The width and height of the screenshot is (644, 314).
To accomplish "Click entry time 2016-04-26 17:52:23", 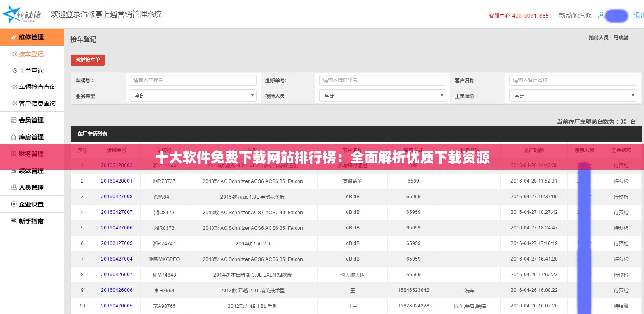I will 534,275.
